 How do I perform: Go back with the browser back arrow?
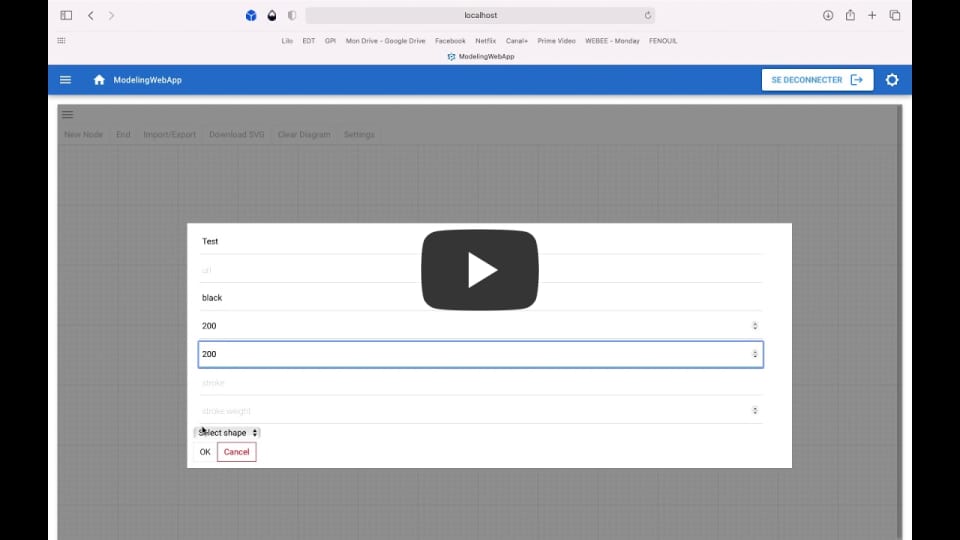[91, 15]
